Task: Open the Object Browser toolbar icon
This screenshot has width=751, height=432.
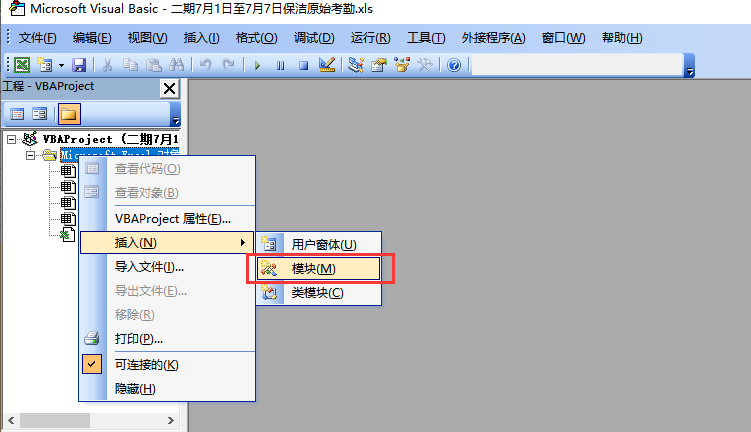Action: click(x=402, y=65)
